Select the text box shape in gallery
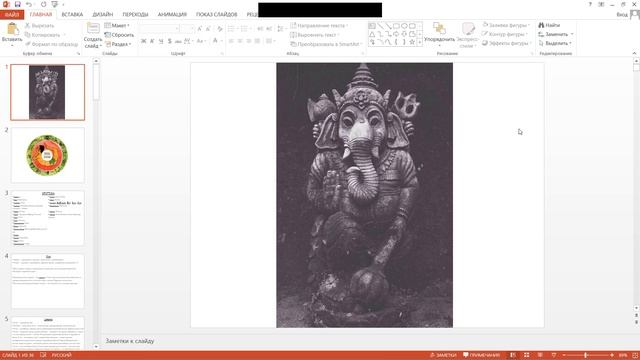640x360 pixels. [x=372, y=26]
